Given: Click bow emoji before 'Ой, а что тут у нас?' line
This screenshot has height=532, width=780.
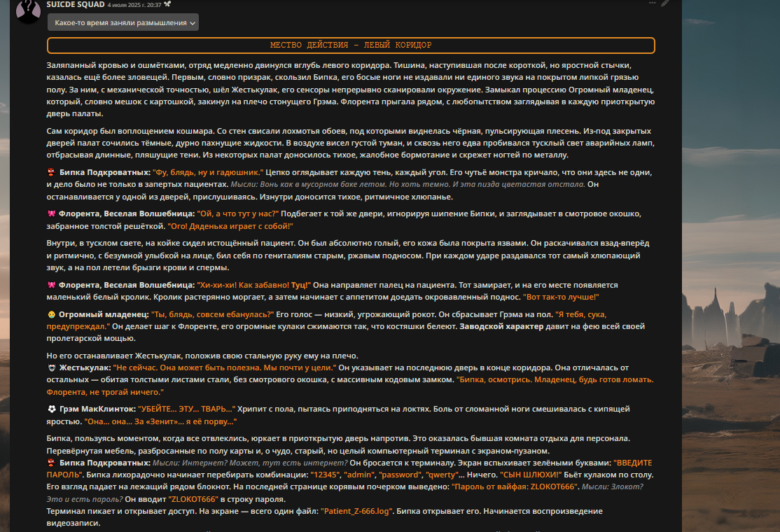Looking at the screenshot, I should (x=50, y=213).
